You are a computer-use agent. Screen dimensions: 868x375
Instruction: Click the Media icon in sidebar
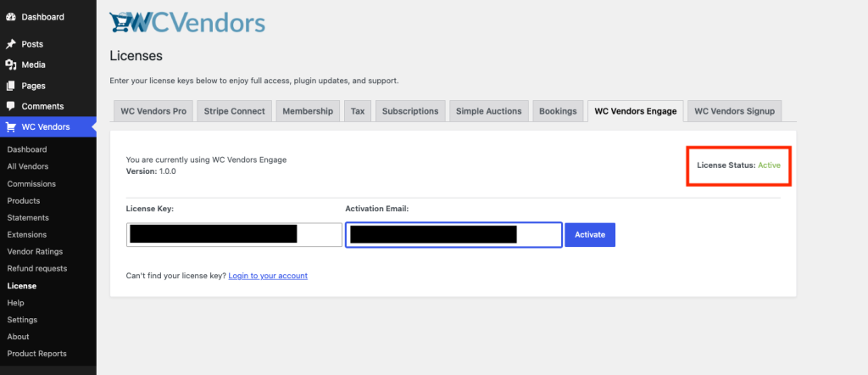click(x=10, y=64)
